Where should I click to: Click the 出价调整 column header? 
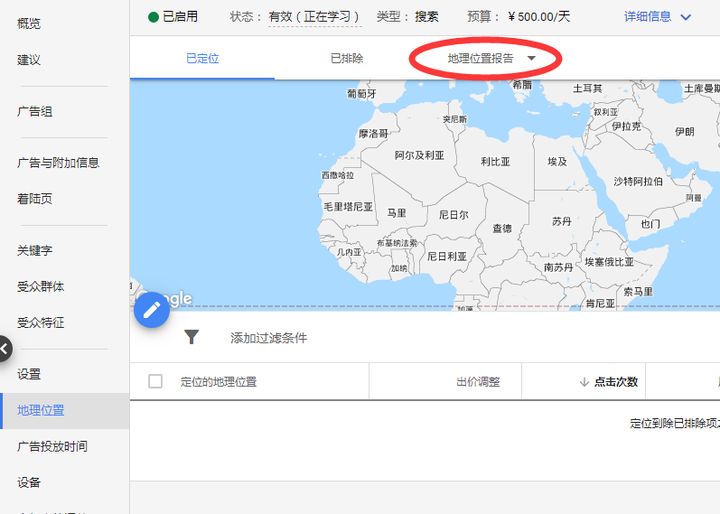[478, 382]
